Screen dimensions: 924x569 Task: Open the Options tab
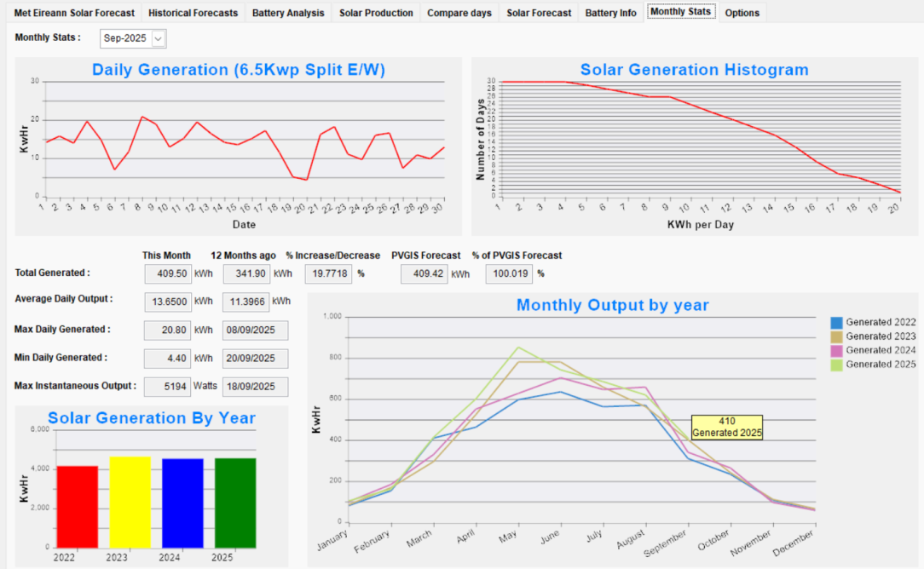tap(742, 13)
